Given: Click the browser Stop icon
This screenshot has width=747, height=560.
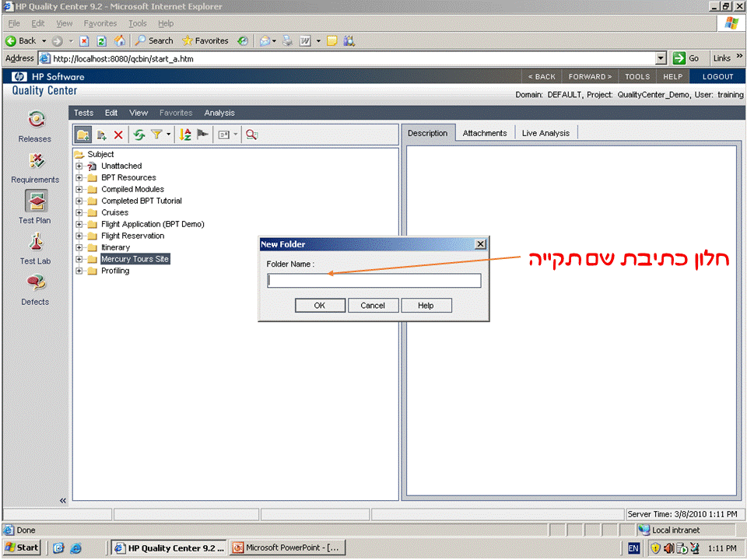Looking at the screenshot, I should [x=84, y=41].
